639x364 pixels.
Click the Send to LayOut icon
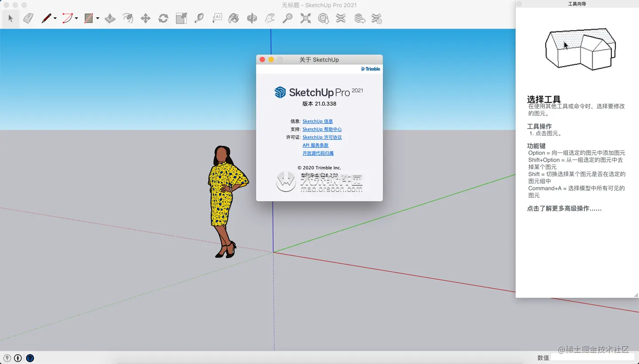[359, 18]
